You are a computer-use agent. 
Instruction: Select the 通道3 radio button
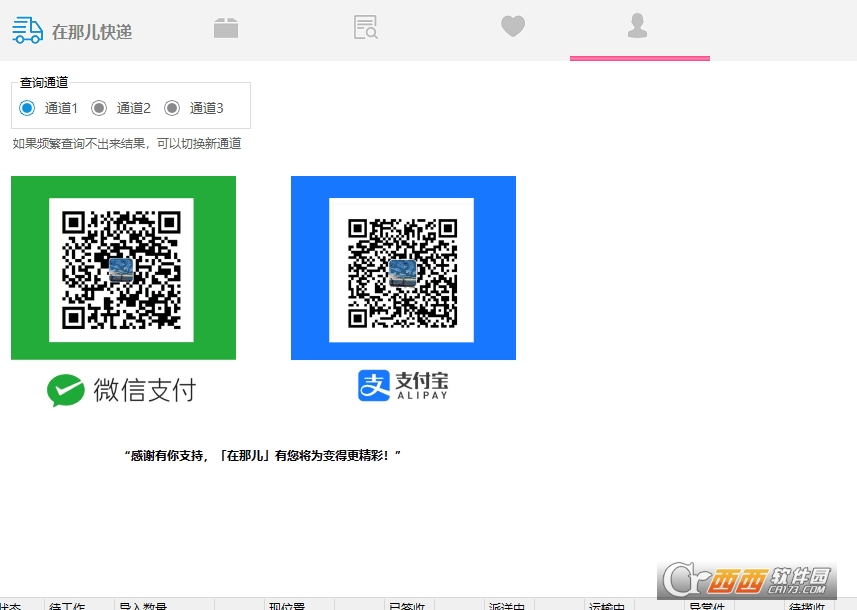click(172, 108)
